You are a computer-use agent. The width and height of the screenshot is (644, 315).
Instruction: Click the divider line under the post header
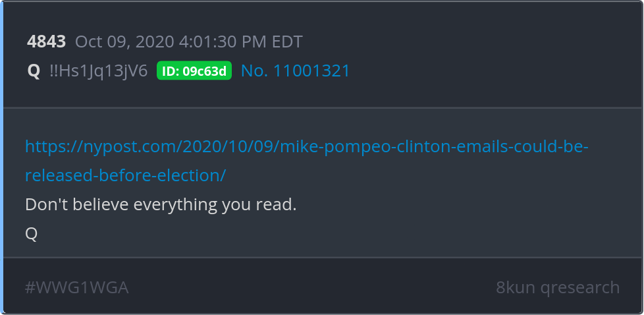[x=323, y=107]
